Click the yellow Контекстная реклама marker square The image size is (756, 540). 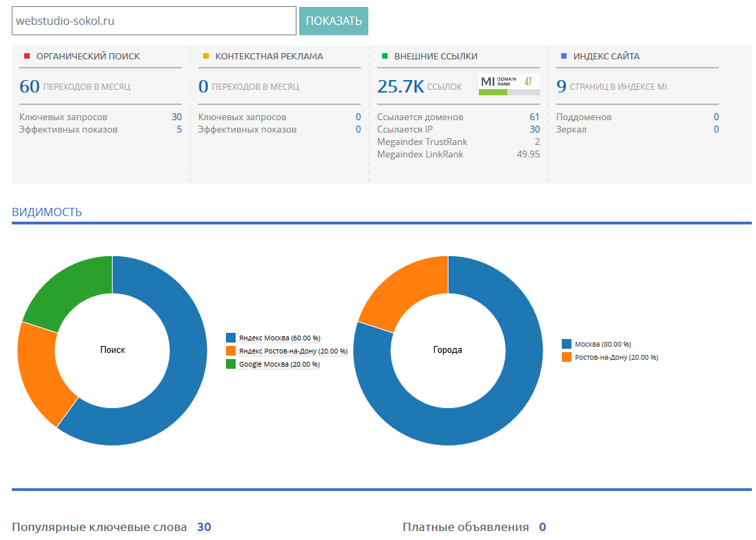206,57
